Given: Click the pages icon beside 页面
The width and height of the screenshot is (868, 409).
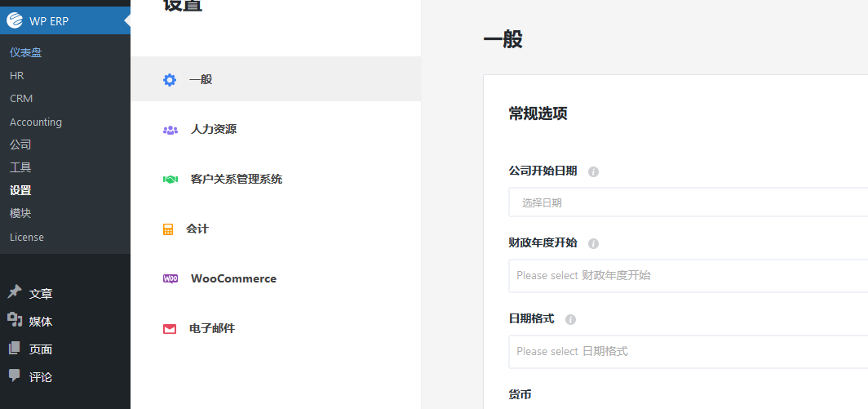Looking at the screenshot, I should coord(15,348).
